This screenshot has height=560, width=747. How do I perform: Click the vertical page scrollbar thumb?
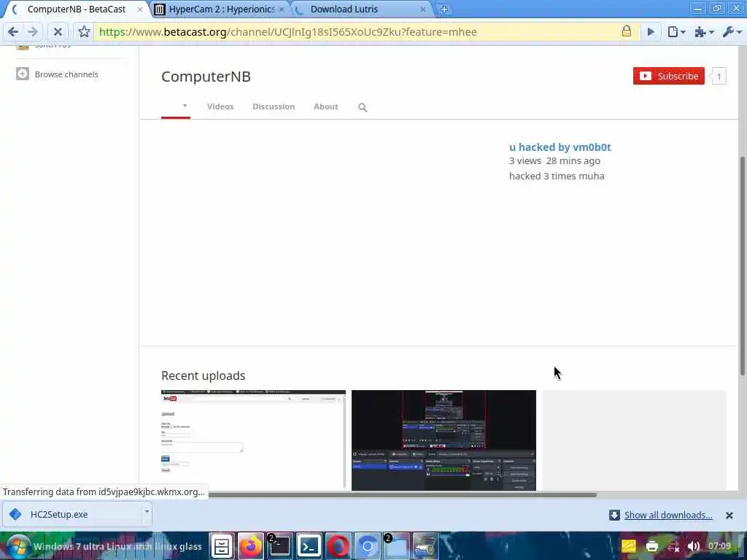[742, 265]
